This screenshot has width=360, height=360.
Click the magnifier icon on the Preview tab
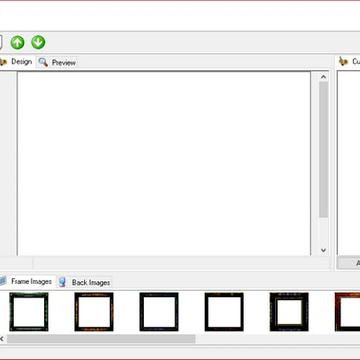pyautogui.click(x=43, y=62)
